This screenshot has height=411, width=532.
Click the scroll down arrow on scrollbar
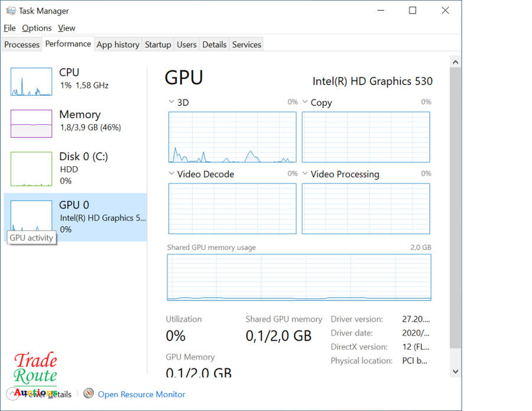tap(455, 371)
